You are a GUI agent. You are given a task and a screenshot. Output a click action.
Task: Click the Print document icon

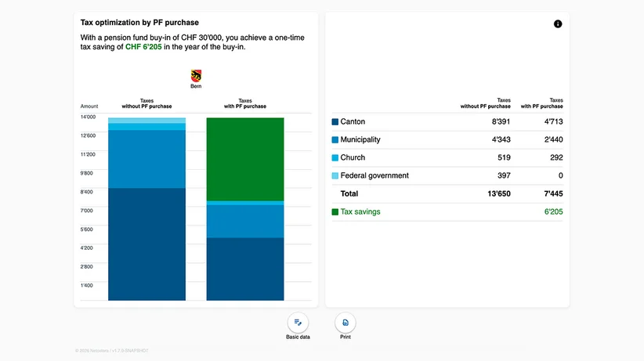[x=345, y=323]
